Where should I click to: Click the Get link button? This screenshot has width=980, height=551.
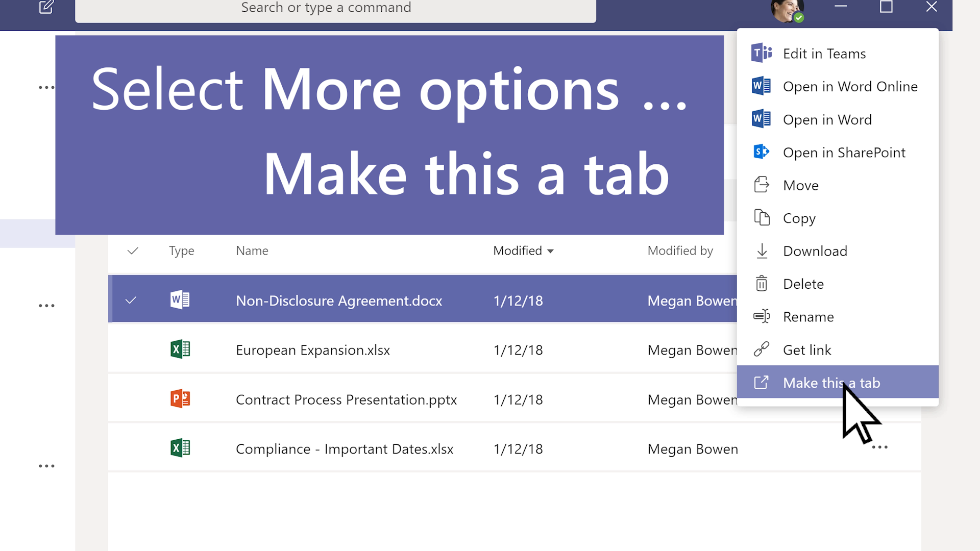(806, 349)
